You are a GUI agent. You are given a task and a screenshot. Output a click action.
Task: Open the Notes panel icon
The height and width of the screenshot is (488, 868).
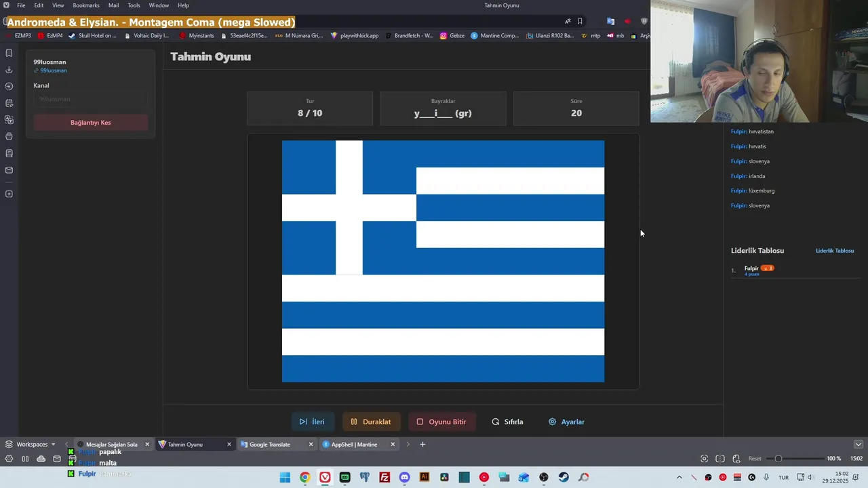[x=9, y=103]
